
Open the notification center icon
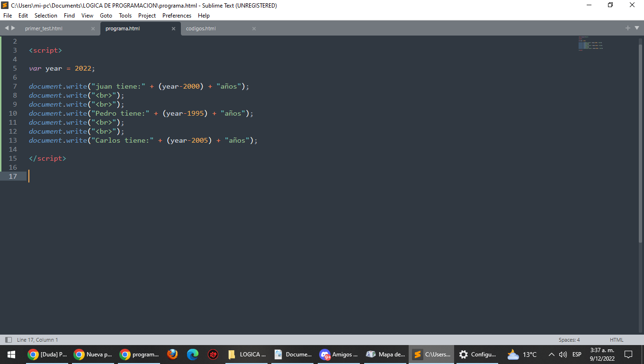point(628,355)
